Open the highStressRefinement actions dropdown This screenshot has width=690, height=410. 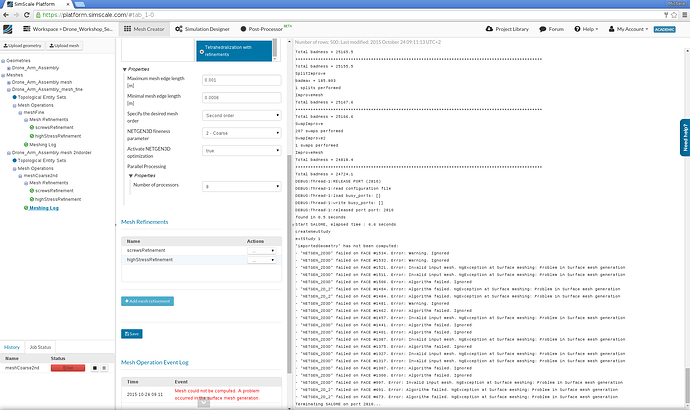click(x=261, y=260)
